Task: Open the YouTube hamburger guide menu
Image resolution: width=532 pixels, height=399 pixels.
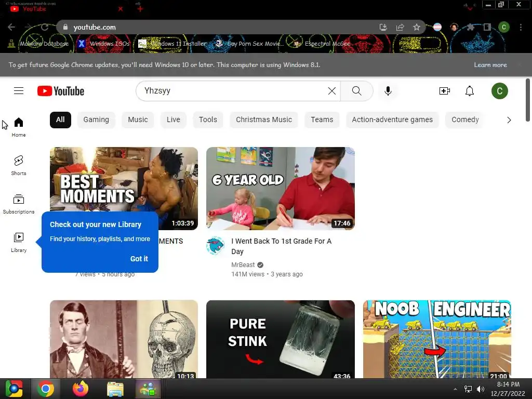Action: click(x=19, y=91)
